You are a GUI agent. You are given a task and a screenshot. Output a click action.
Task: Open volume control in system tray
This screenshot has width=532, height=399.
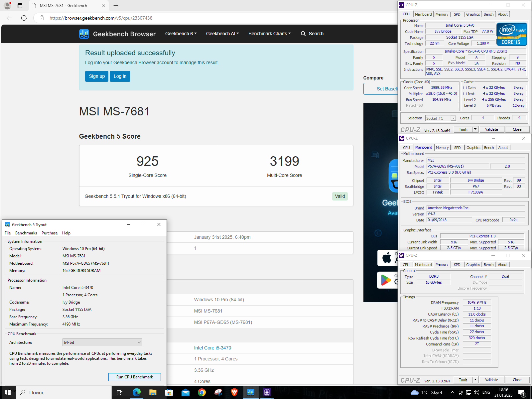coord(476,392)
